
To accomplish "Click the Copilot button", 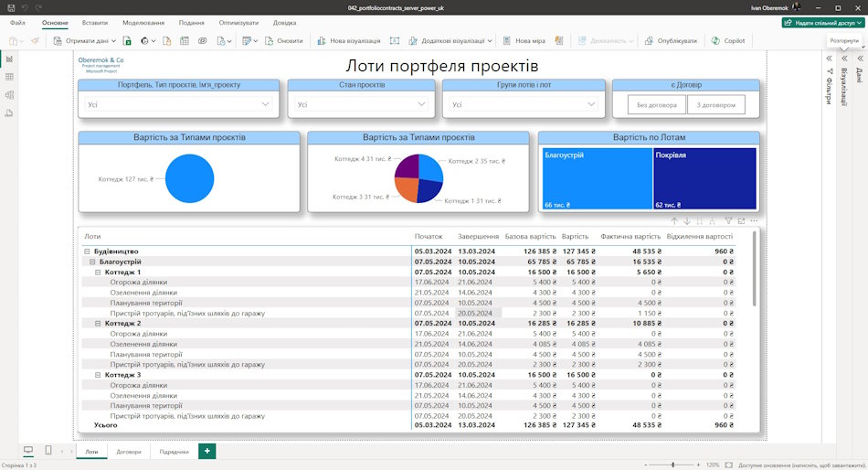I will [728, 41].
